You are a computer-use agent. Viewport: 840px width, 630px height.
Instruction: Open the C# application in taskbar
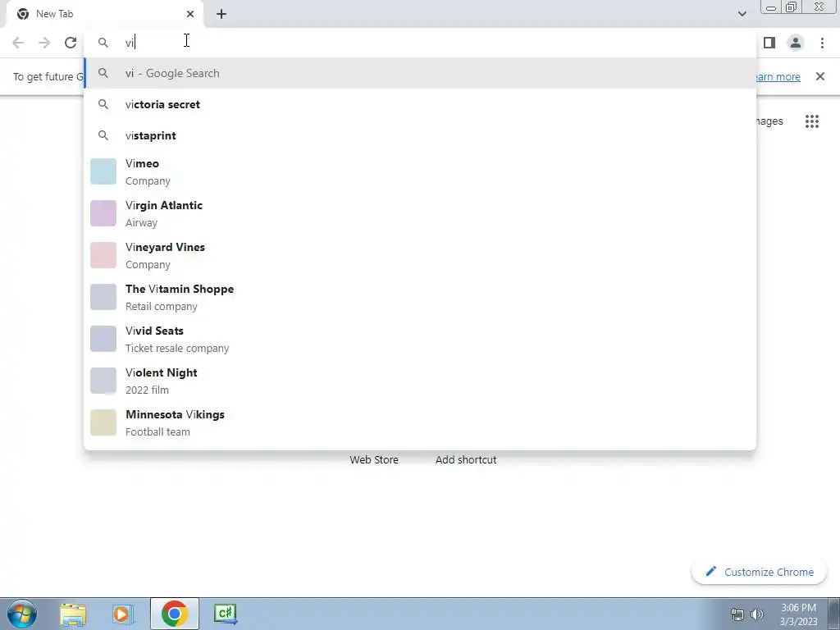click(225, 614)
